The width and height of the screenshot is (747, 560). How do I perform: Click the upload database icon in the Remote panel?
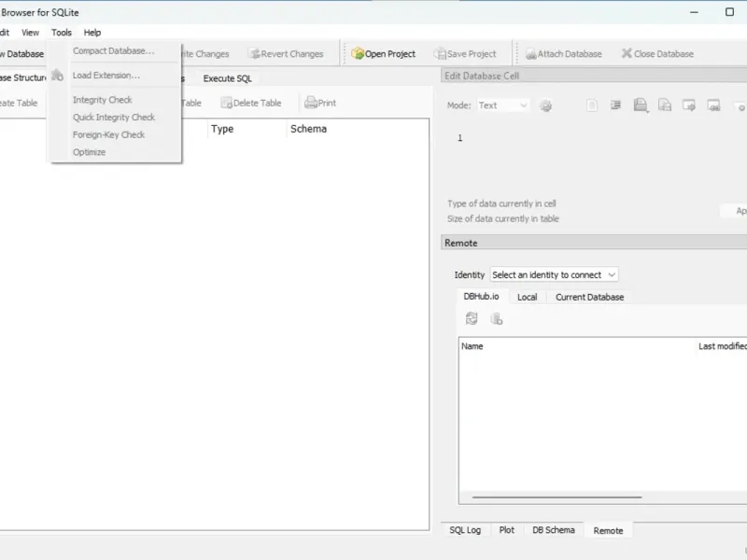[497, 318]
